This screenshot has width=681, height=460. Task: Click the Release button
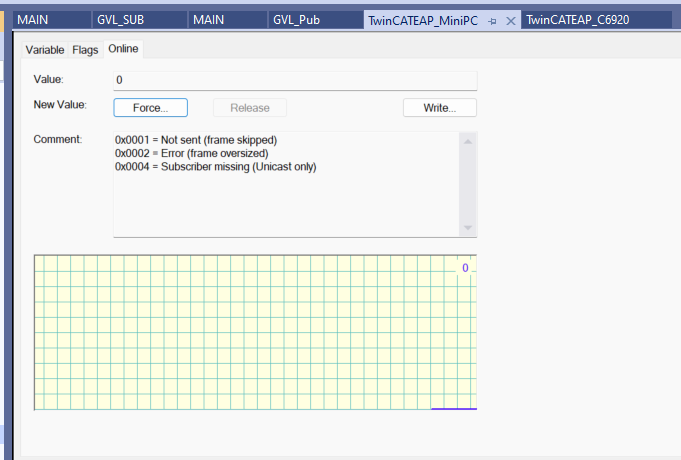click(x=250, y=108)
